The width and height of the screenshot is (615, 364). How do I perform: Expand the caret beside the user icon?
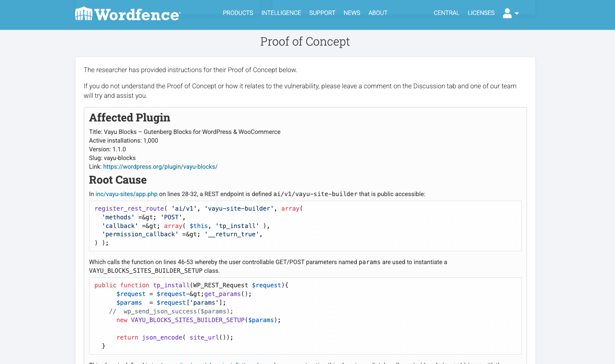[517, 14]
